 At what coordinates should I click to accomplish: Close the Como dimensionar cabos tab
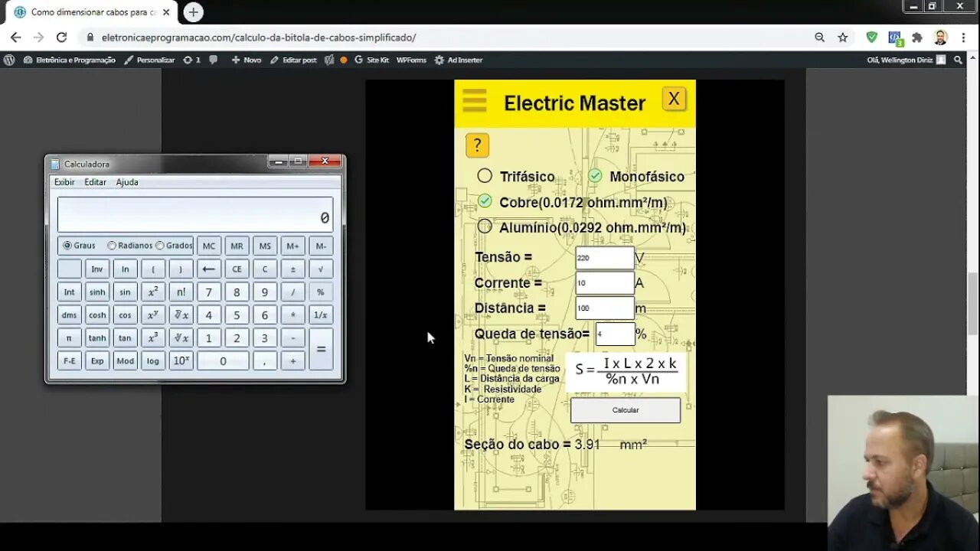point(166,12)
